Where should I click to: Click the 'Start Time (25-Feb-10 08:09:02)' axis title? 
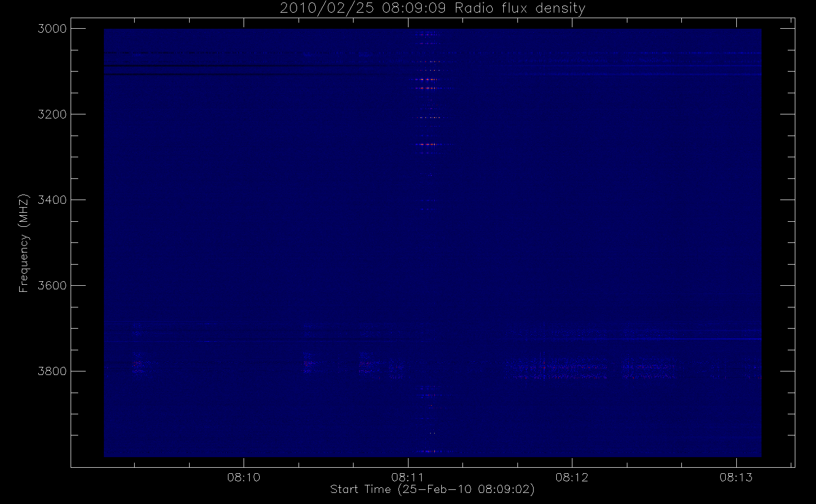coord(432,489)
